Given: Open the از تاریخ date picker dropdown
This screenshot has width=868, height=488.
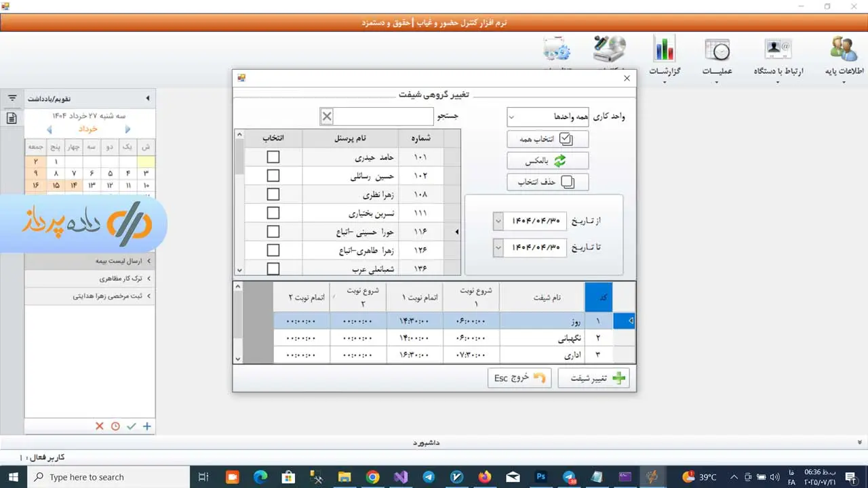Looking at the screenshot, I should click(x=498, y=221).
